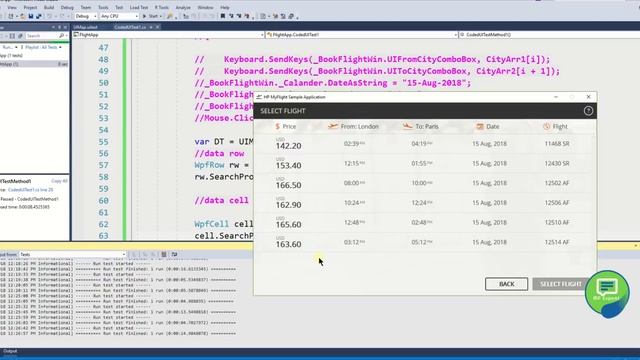The width and height of the screenshot is (640, 360).
Task: Click the Flight column header
Action: (556, 127)
